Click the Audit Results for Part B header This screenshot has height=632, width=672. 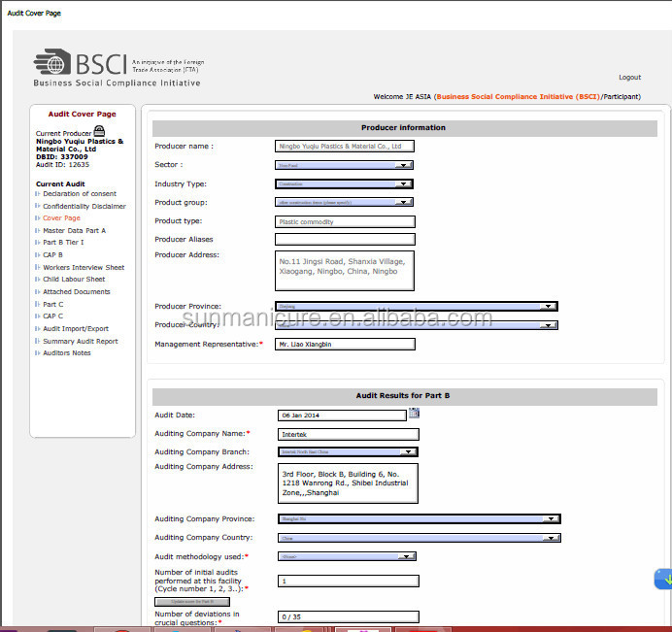405,396
